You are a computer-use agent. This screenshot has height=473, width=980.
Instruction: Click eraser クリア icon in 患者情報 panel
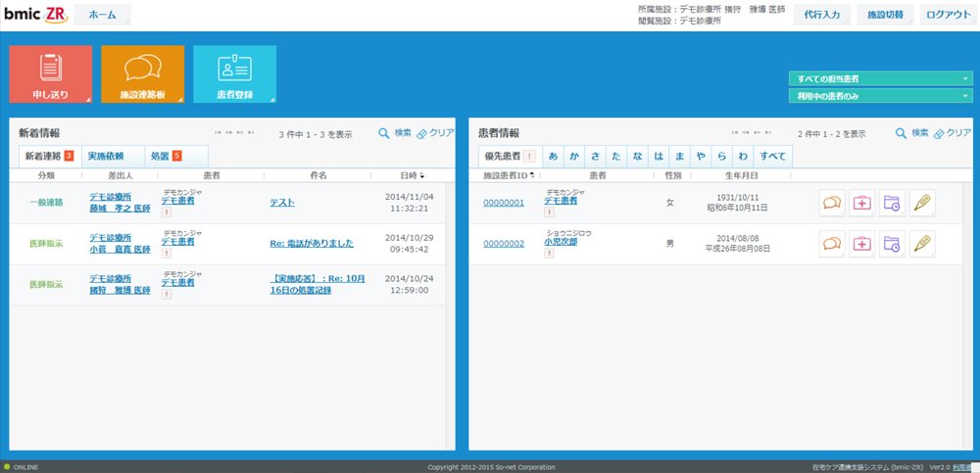click(x=939, y=133)
